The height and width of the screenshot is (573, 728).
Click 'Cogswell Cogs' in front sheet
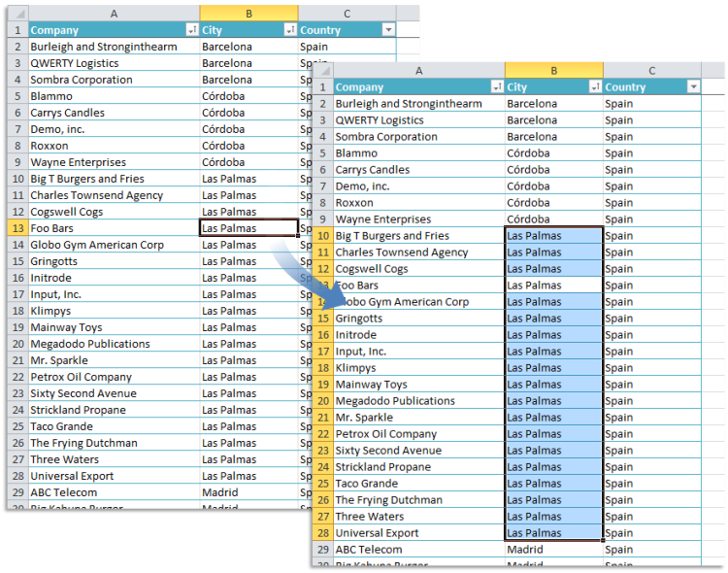click(x=418, y=269)
